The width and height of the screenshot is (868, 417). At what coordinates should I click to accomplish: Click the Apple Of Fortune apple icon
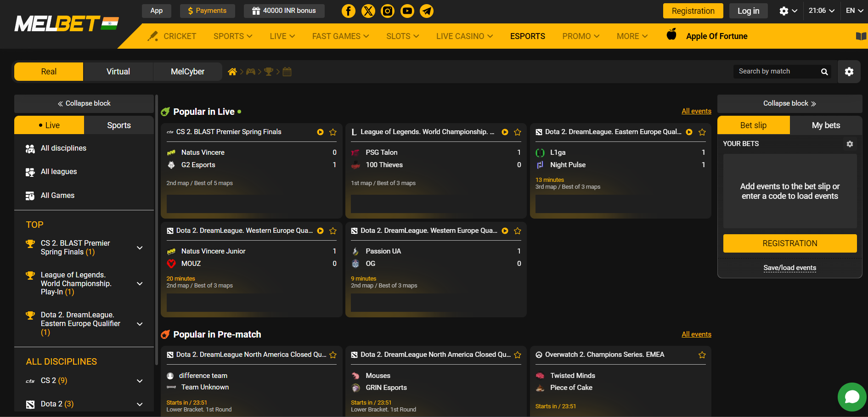tap(671, 34)
